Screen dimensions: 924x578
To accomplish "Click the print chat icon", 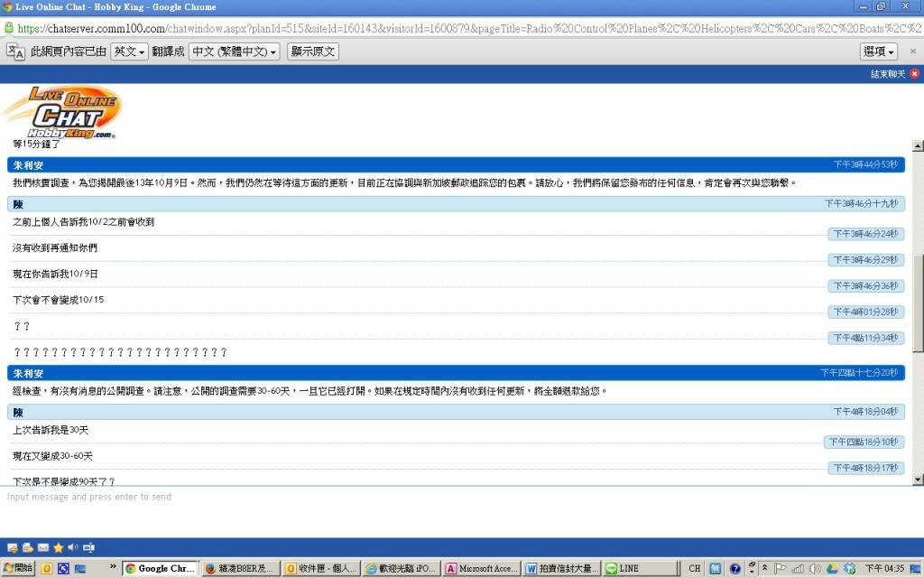I will tap(28, 547).
